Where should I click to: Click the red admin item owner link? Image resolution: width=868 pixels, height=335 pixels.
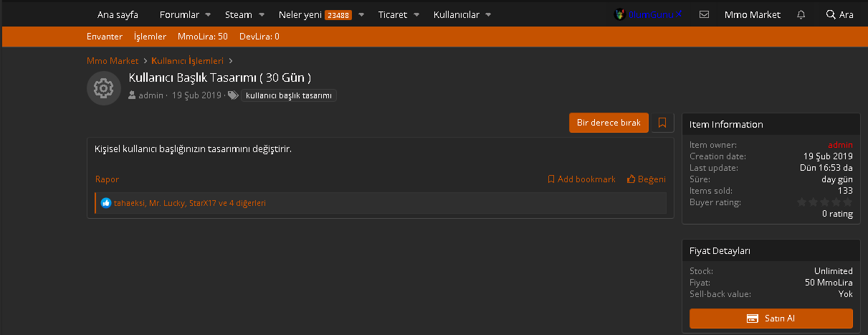840,145
